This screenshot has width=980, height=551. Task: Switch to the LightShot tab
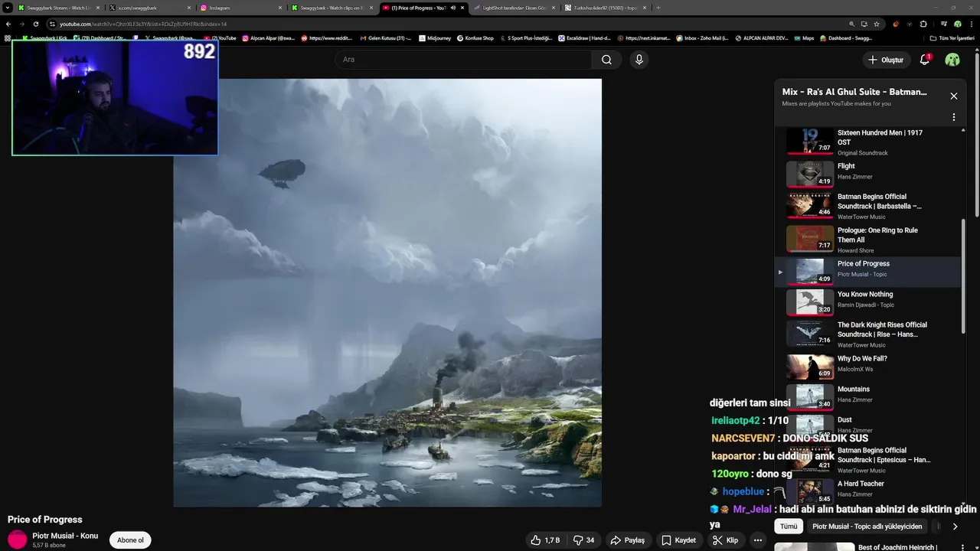point(513,8)
